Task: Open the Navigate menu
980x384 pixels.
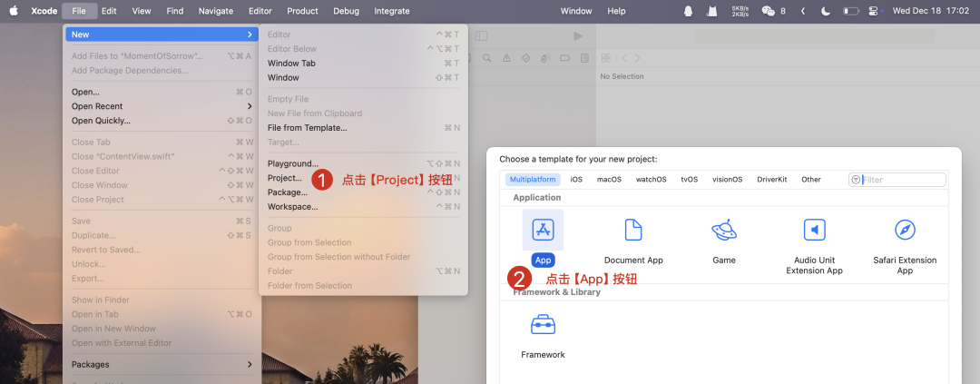Action: 216,11
